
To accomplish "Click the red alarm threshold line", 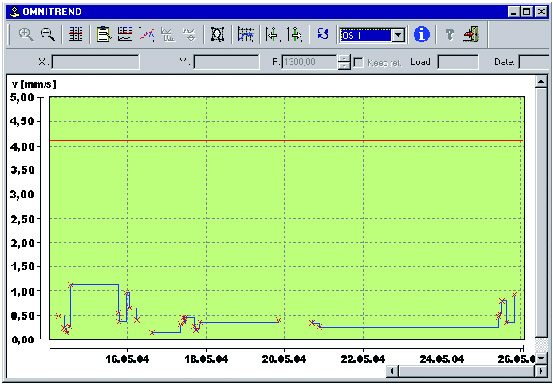I will [x=286, y=141].
